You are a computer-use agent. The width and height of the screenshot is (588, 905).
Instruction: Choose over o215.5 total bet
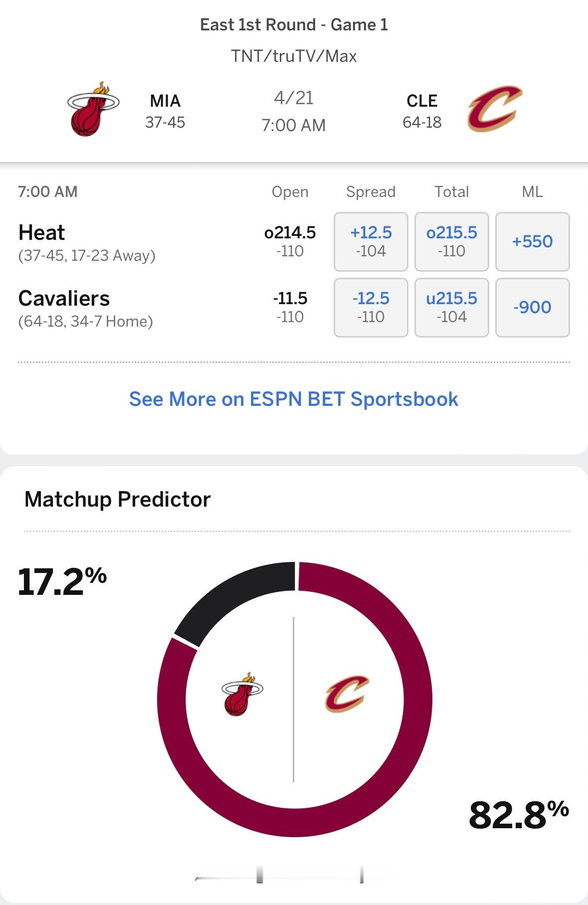(452, 242)
